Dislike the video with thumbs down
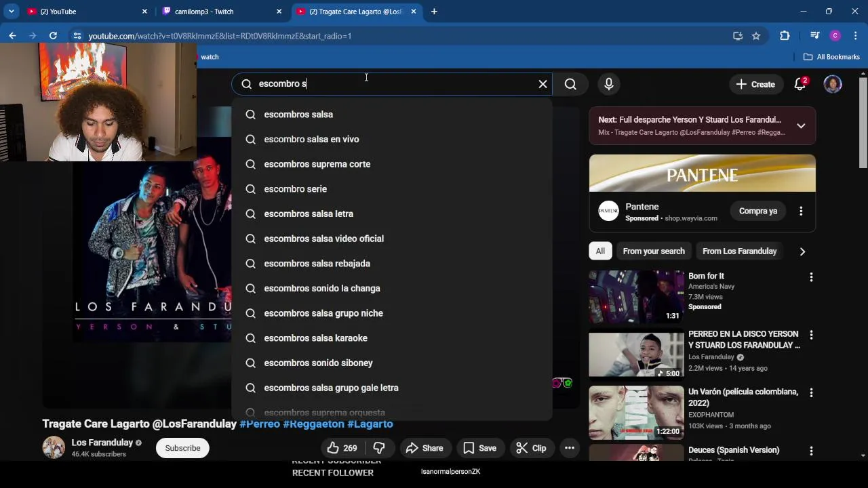The width and height of the screenshot is (868, 488). pyautogui.click(x=379, y=448)
